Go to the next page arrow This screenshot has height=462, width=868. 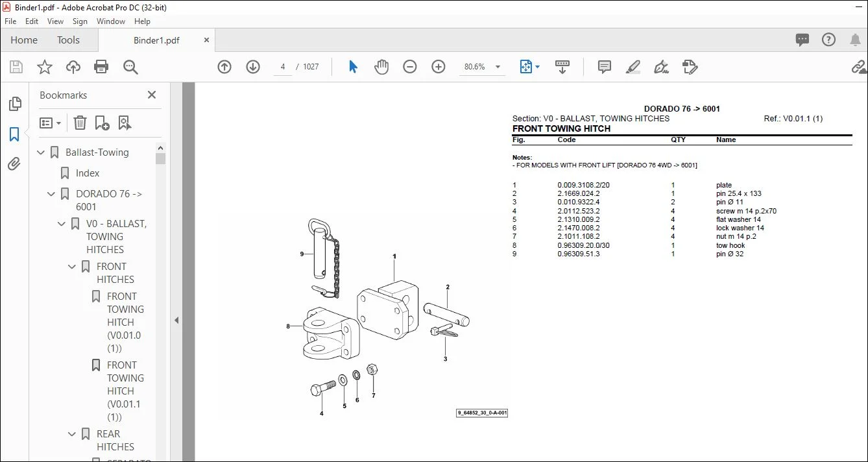pos(253,67)
